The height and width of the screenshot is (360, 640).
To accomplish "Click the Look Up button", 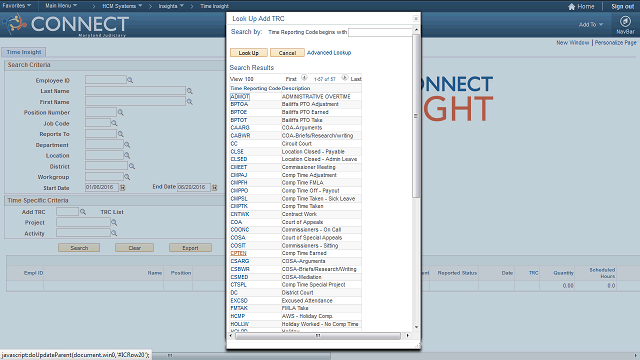I will tap(249, 53).
